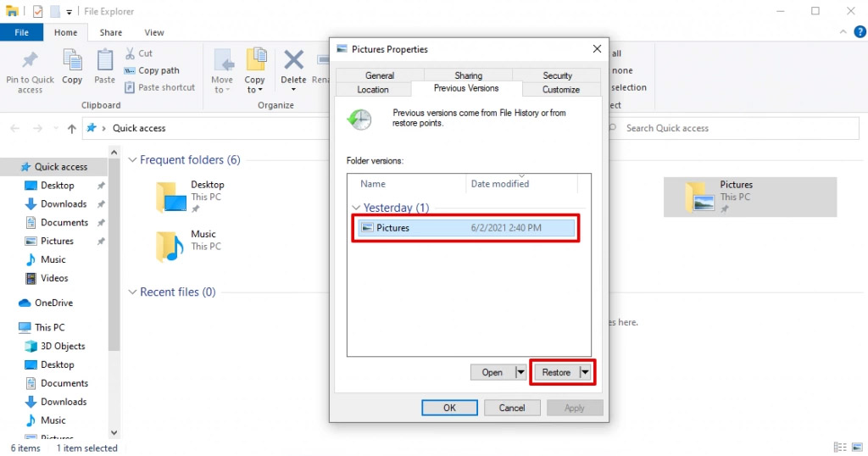Select the Pictures folder tile
This screenshot has height=456, width=868.
coord(750,197)
